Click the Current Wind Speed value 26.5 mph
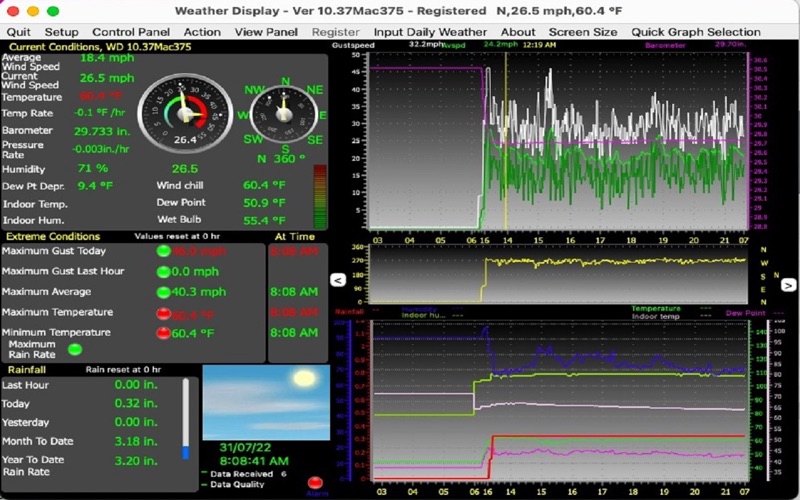The width and height of the screenshot is (800, 500). (107, 78)
